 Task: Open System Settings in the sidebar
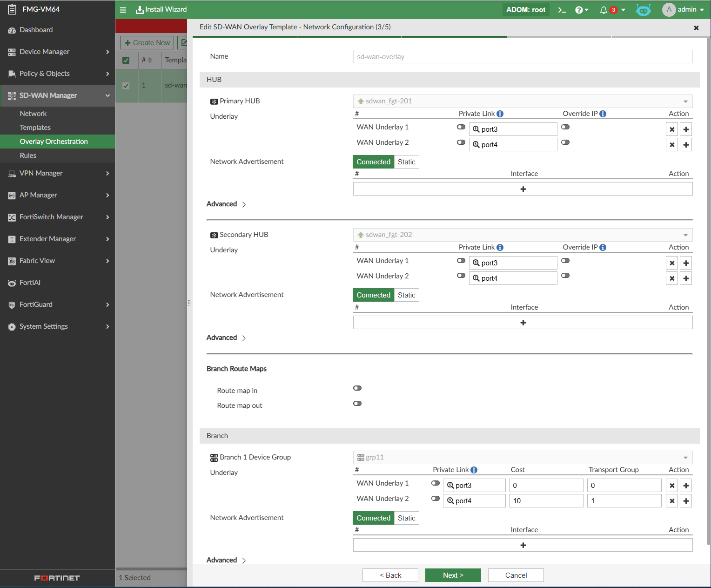[x=57, y=326]
